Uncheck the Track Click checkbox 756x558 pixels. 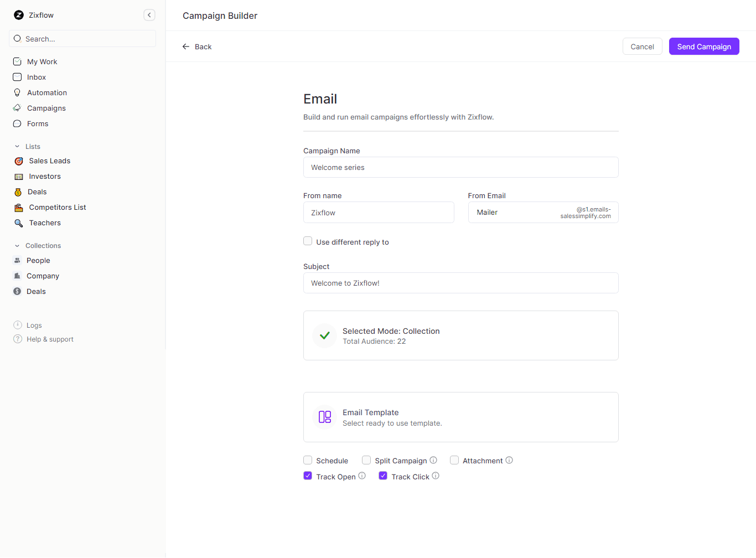[x=383, y=476]
